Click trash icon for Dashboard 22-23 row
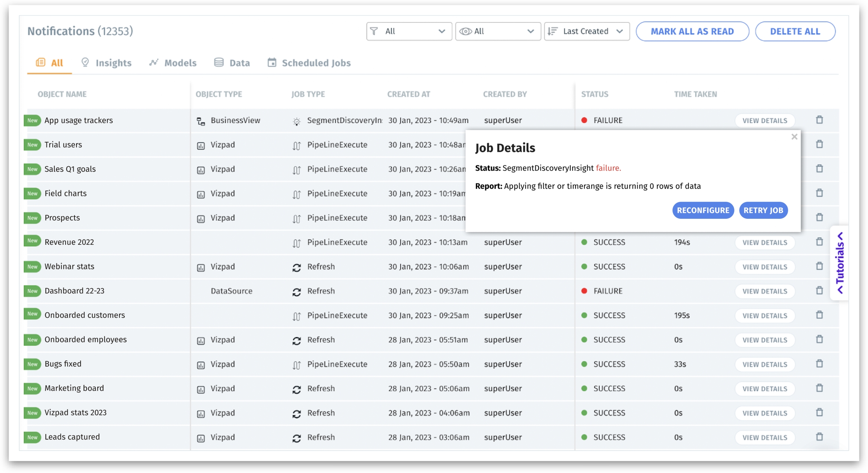 point(819,291)
